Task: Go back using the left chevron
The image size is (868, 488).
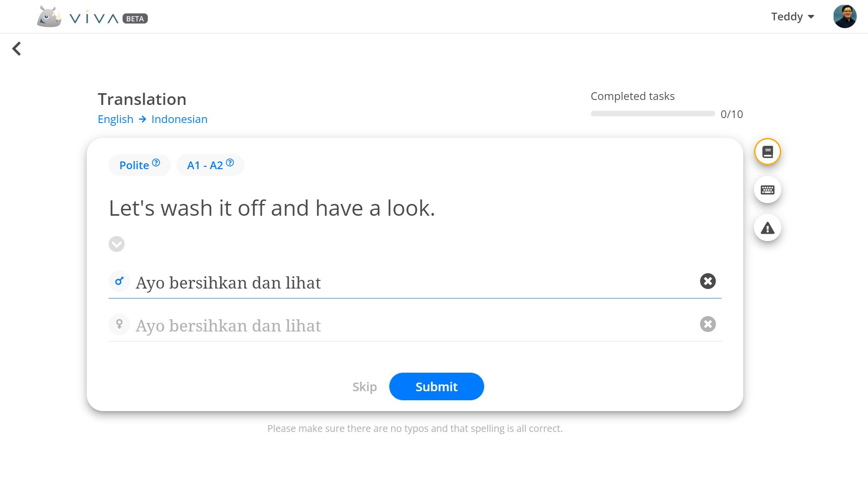Action: (x=17, y=48)
